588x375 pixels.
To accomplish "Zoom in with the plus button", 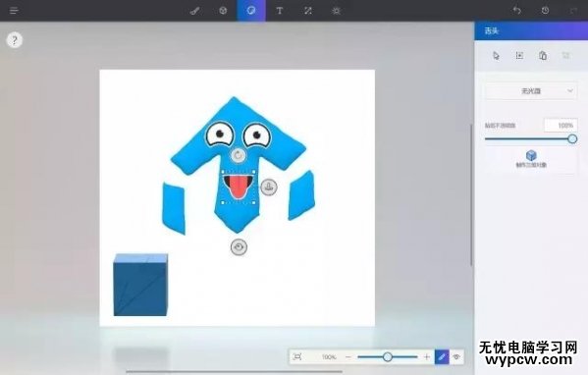I will click(426, 357).
